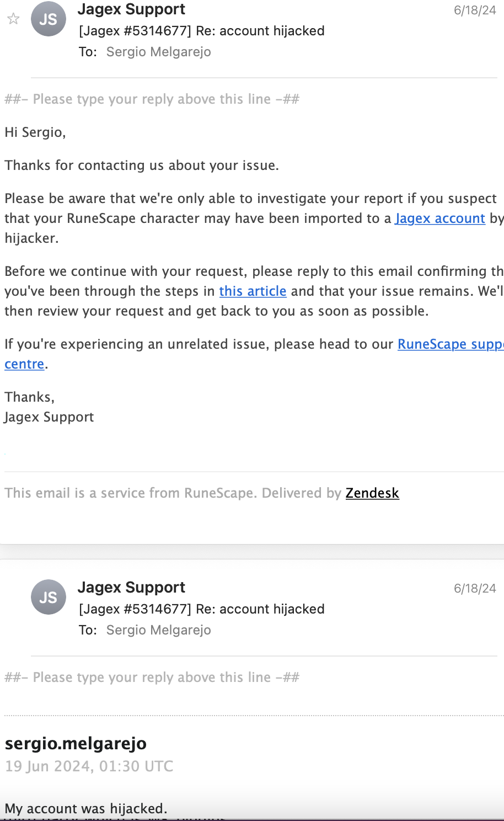Click 'My account was hijacked.' text
Screen dimensions: 504x821
(x=86, y=809)
